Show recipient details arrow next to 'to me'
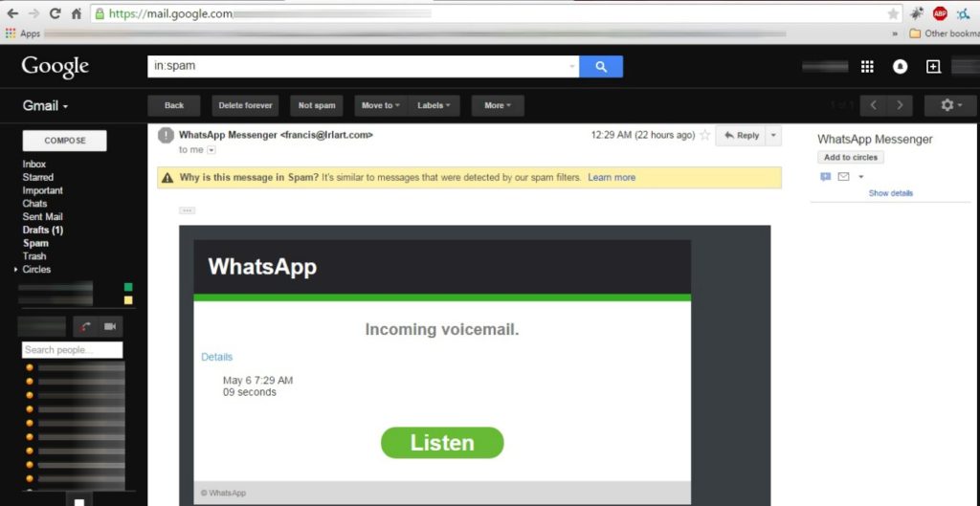The width and height of the screenshot is (980, 506). [x=212, y=150]
